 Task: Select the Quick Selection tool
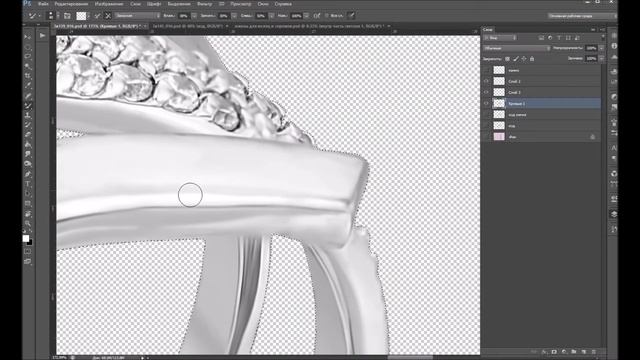tap(28, 66)
